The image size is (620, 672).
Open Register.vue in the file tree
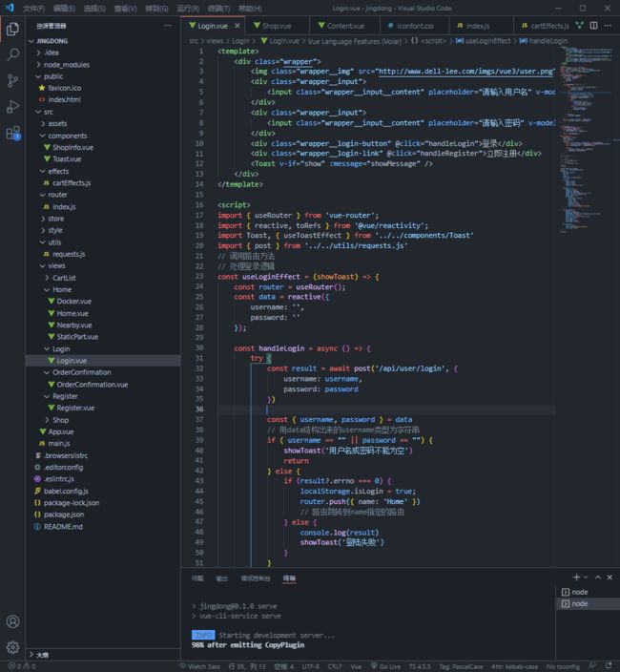[75, 408]
